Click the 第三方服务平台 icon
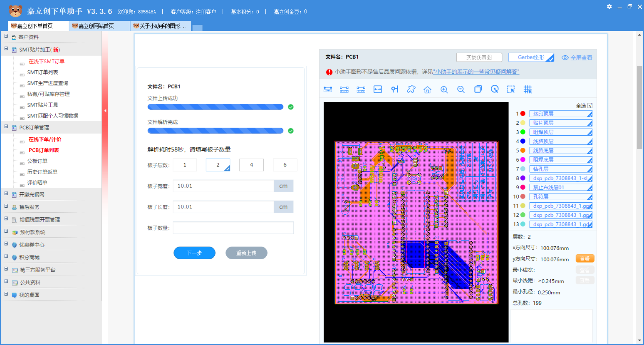The image size is (644, 345). [15, 270]
